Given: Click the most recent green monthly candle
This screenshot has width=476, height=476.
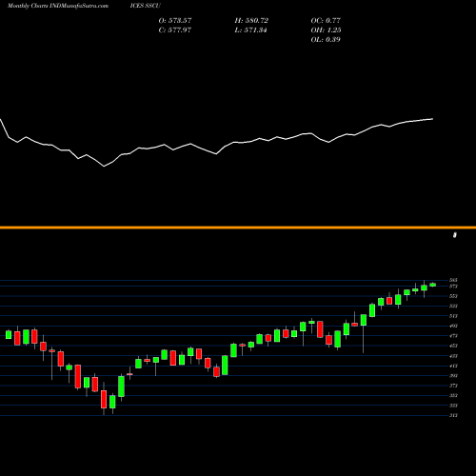Looking at the screenshot, I should coord(433,285).
